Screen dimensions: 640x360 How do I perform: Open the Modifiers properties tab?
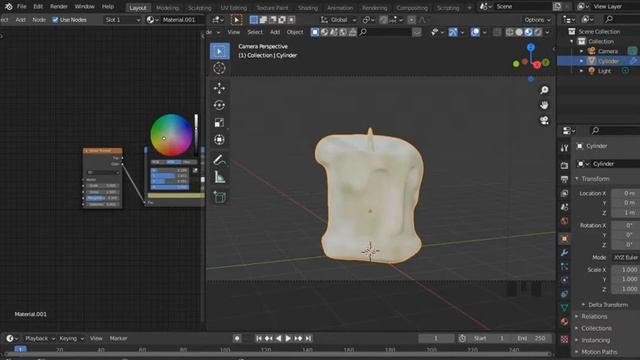(564, 253)
